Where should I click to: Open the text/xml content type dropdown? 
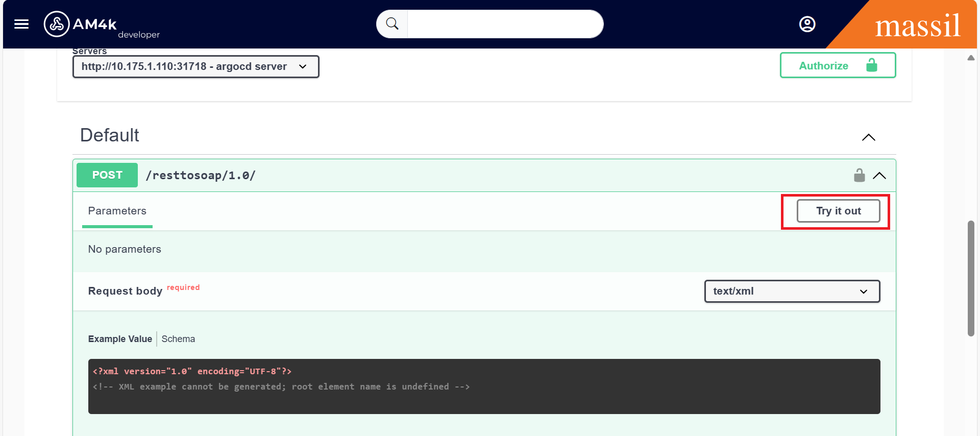(x=792, y=291)
